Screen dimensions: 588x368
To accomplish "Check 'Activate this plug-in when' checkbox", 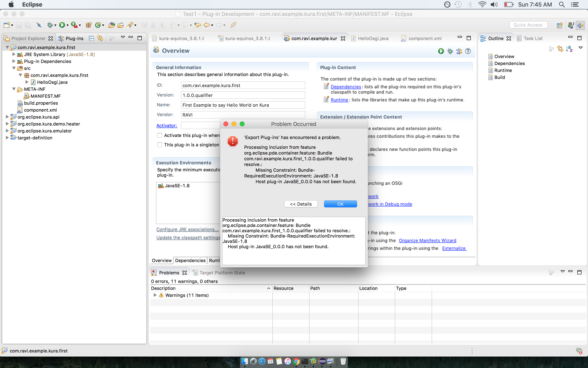I will coord(160,136).
